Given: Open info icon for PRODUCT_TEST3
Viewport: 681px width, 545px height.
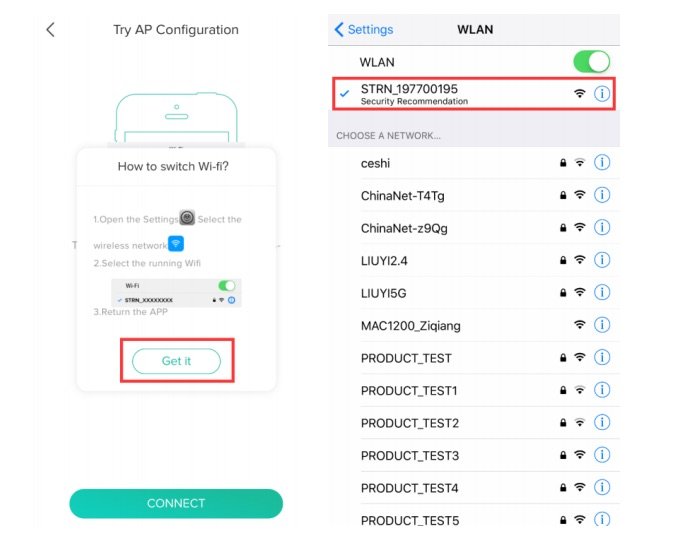Looking at the screenshot, I should [x=602, y=455].
